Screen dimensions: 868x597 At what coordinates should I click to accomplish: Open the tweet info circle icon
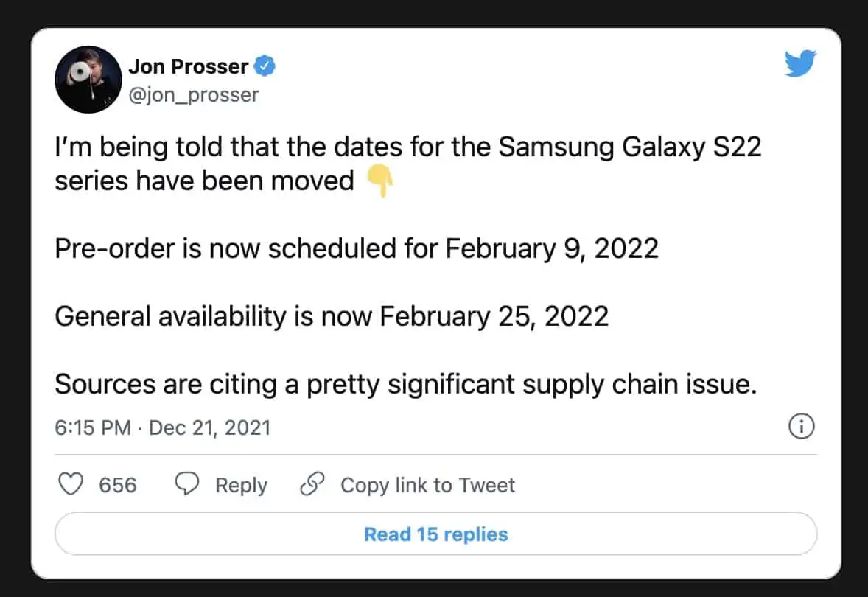coord(801,426)
